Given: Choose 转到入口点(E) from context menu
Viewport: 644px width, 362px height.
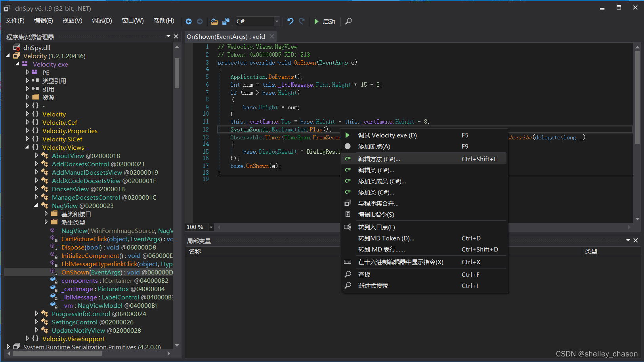Looking at the screenshot, I should point(424,227).
